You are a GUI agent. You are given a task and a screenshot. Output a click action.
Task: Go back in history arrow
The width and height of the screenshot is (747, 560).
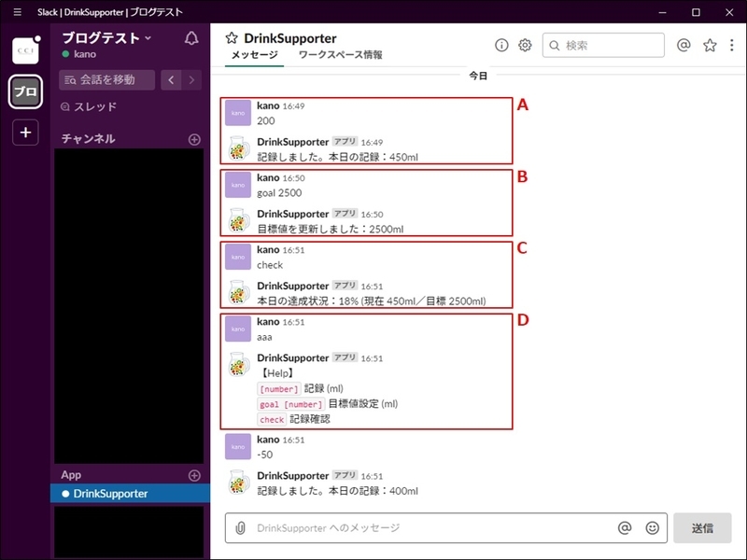point(171,79)
